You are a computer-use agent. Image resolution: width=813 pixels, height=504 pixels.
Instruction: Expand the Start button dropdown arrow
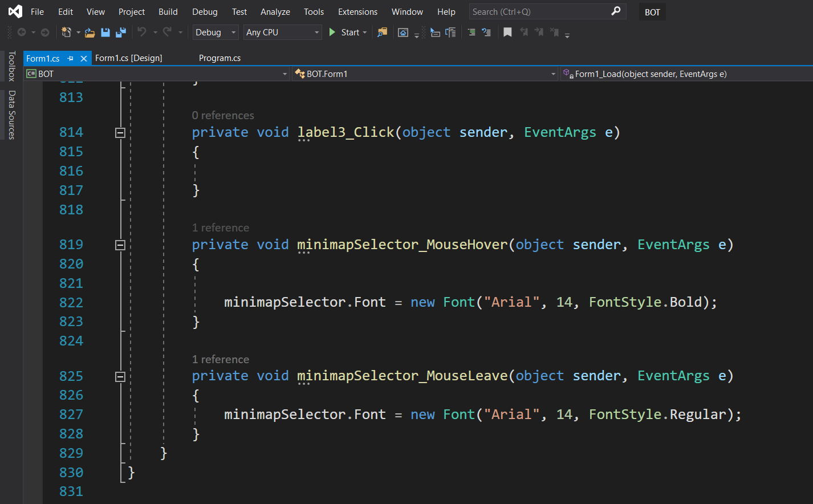click(x=365, y=32)
